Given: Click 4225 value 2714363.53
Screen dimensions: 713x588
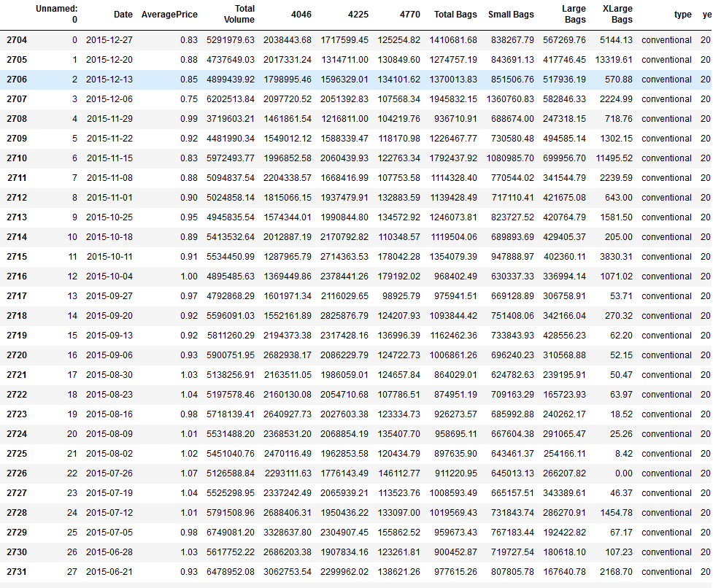Looking at the screenshot, I should coord(344,257).
